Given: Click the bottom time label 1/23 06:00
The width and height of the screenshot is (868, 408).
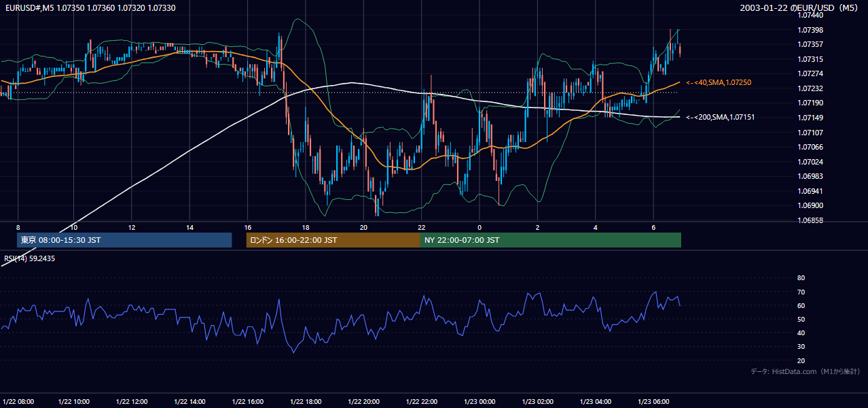Looking at the screenshot, I should pos(653,401).
